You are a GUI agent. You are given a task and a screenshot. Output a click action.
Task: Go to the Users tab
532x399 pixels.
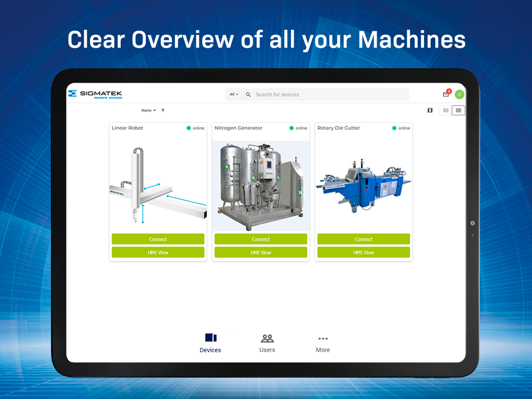(x=268, y=343)
